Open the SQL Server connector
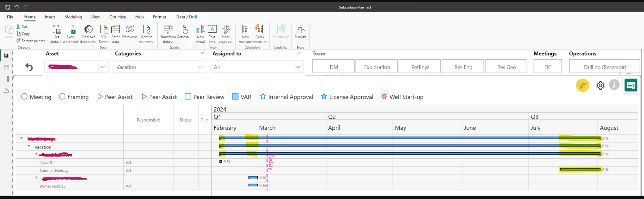The image size is (644, 199). 104,34
